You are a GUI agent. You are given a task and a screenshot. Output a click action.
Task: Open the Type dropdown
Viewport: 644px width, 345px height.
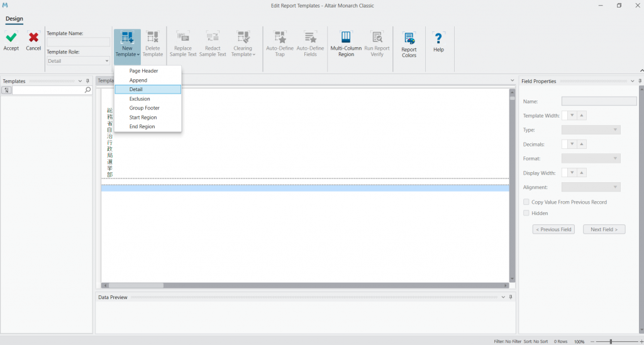coord(591,129)
